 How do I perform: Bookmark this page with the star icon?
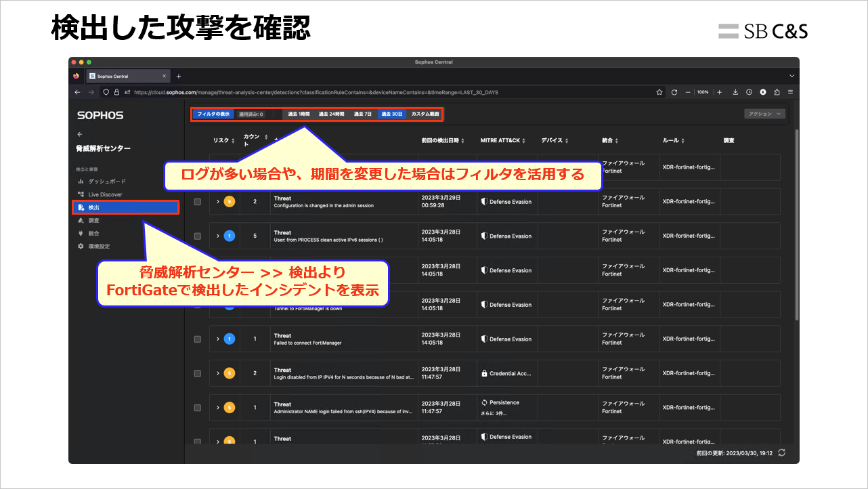click(x=659, y=92)
